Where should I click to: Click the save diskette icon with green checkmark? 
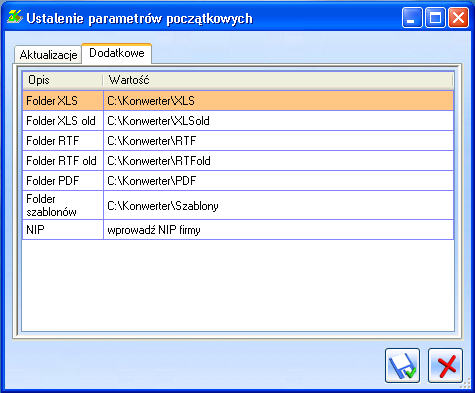(x=402, y=366)
